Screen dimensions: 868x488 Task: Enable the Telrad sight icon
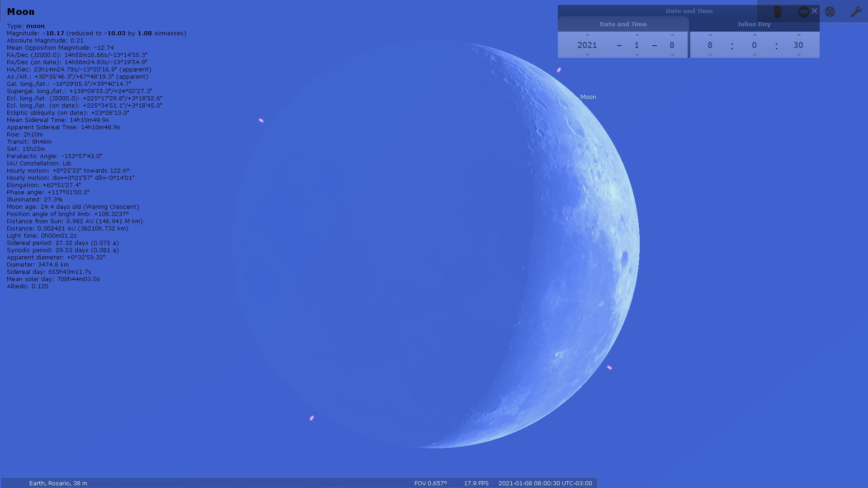[830, 12]
